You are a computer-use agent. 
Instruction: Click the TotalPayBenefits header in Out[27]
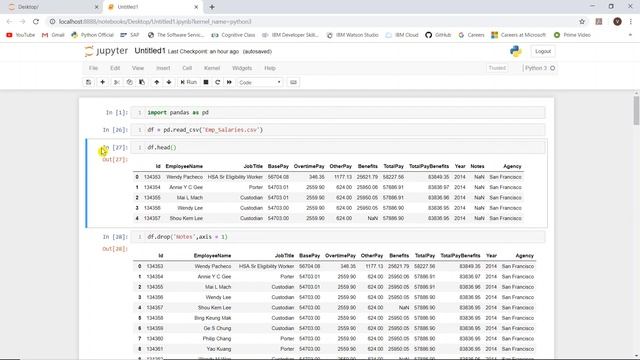click(429, 167)
